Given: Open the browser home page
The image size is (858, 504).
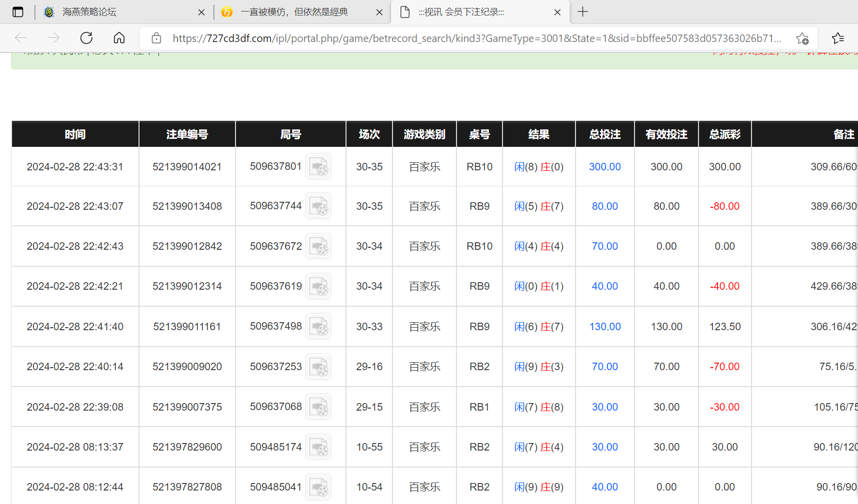Looking at the screenshot, I should pyautogui.click(x=119, y=38).
